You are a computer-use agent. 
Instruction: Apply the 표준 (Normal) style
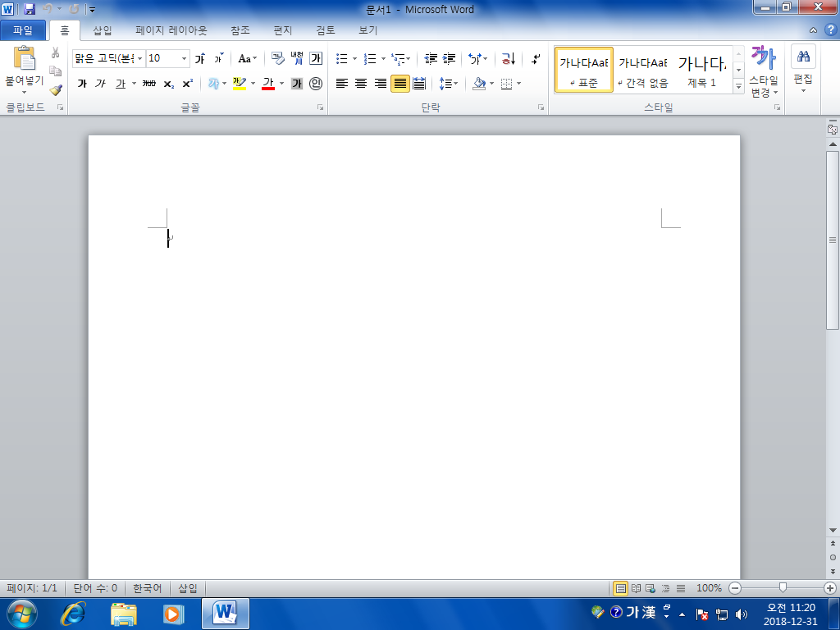[x=584, y=70]
